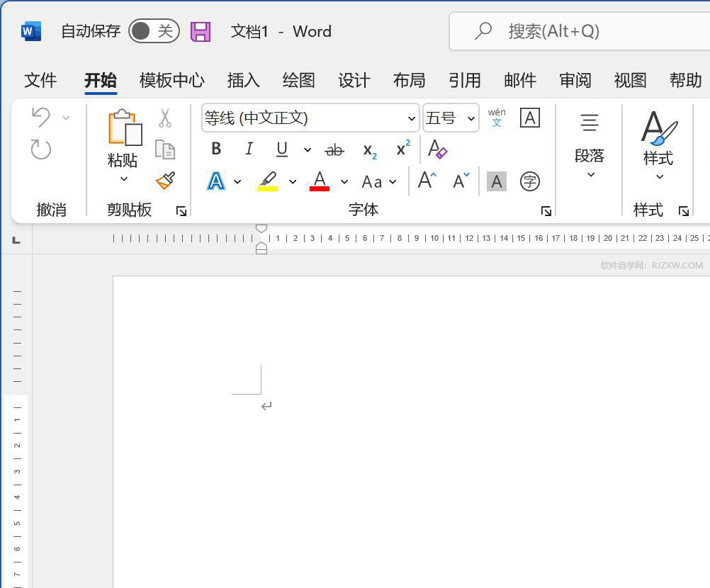This screenshot has height=588, width=710.
Task: Open the 字体 dialog launcher
Action: pyautogui.click(x=546, y=210)
